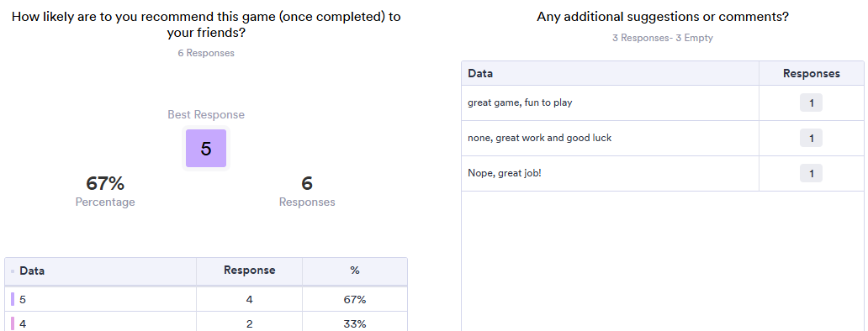Click the '6 Responses' subtitle under recommendation question

206,53
